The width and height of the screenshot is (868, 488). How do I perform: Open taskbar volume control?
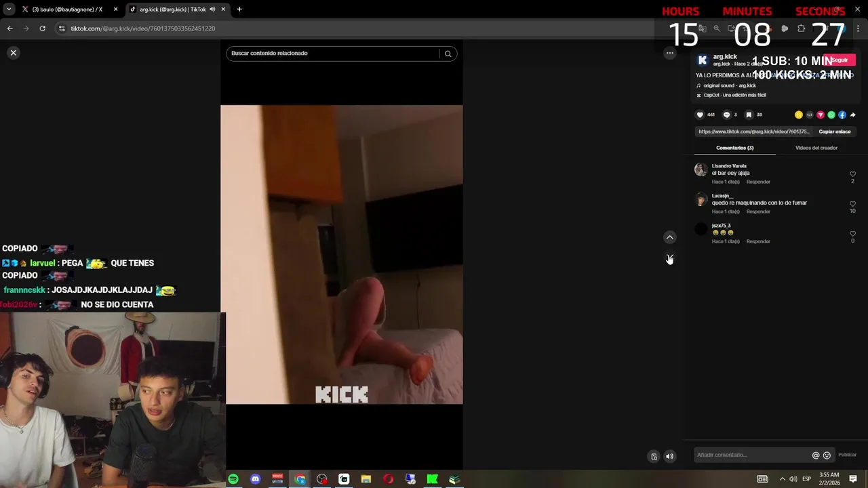[x=793, y=479]
